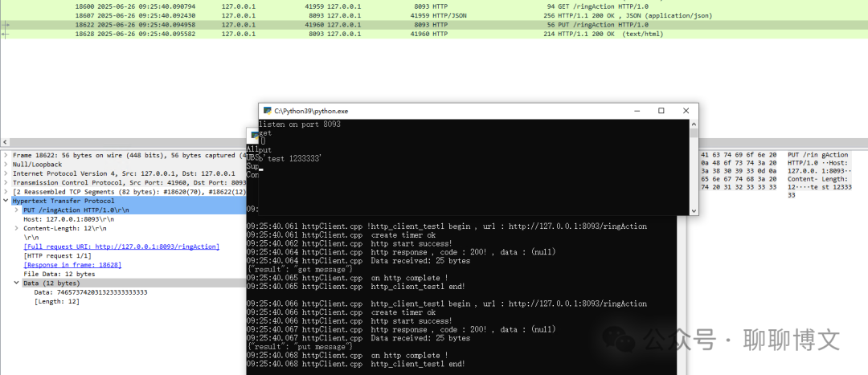
Task: Expand the Content-Length: 12 node
Action: 17,228
